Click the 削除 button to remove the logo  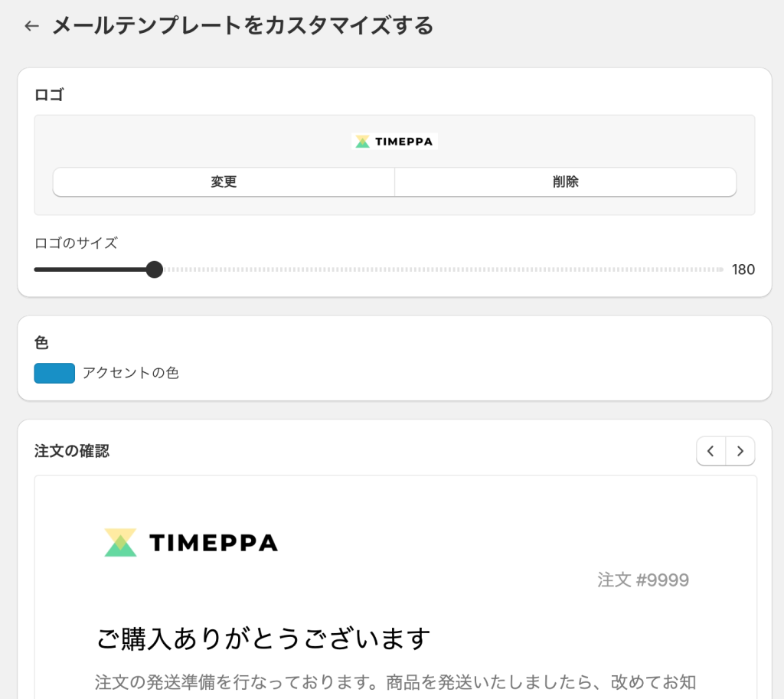point(565,181)
